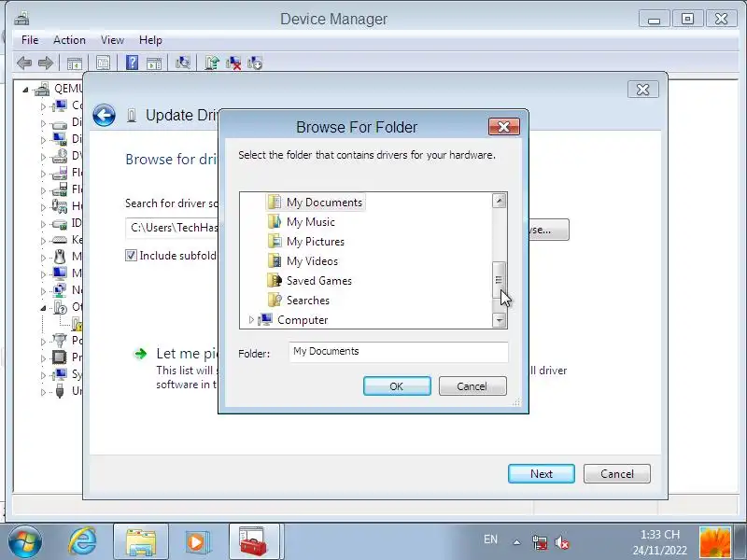Screen dimensions: 747x560
Task: Open the View menu
Action: 112,40
